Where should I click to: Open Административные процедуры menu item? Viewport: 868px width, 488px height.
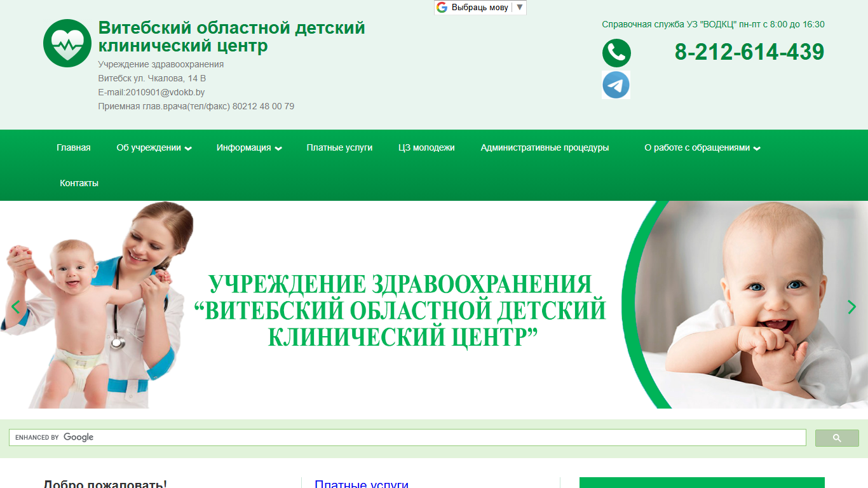545,147
